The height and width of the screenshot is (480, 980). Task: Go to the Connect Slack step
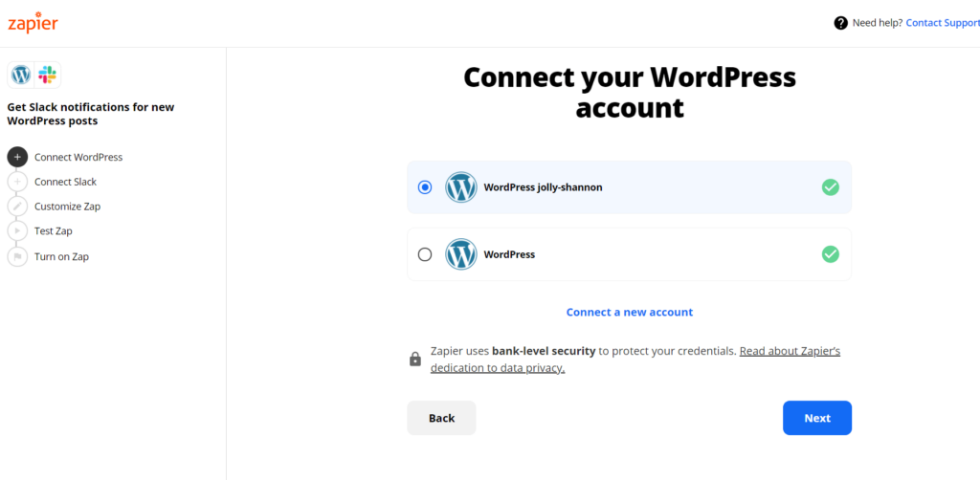(66, 182)
